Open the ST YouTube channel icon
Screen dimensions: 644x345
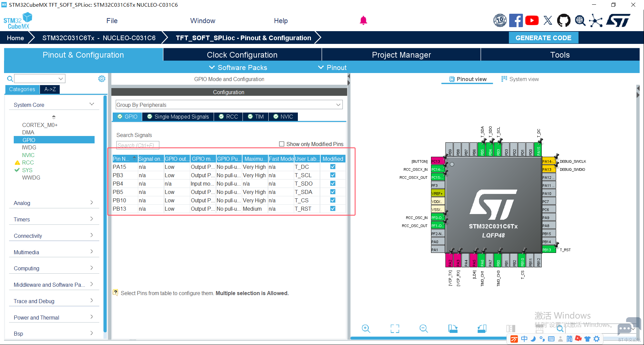tap(532, 20)
